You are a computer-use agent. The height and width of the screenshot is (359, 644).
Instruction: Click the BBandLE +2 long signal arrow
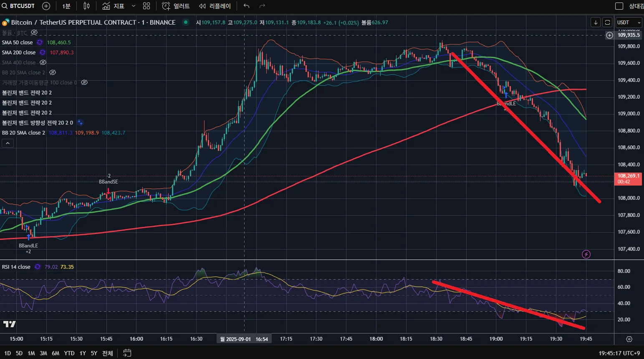(x=29, y=237)
